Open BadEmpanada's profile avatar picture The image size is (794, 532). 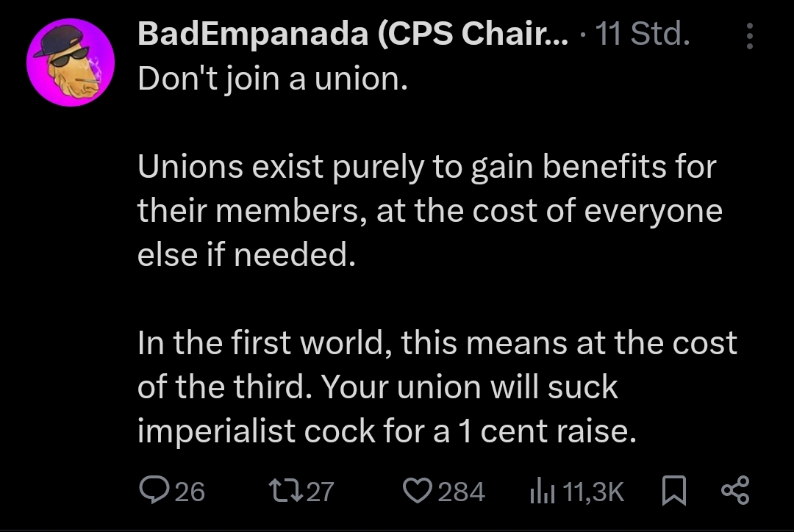[71, 62]
